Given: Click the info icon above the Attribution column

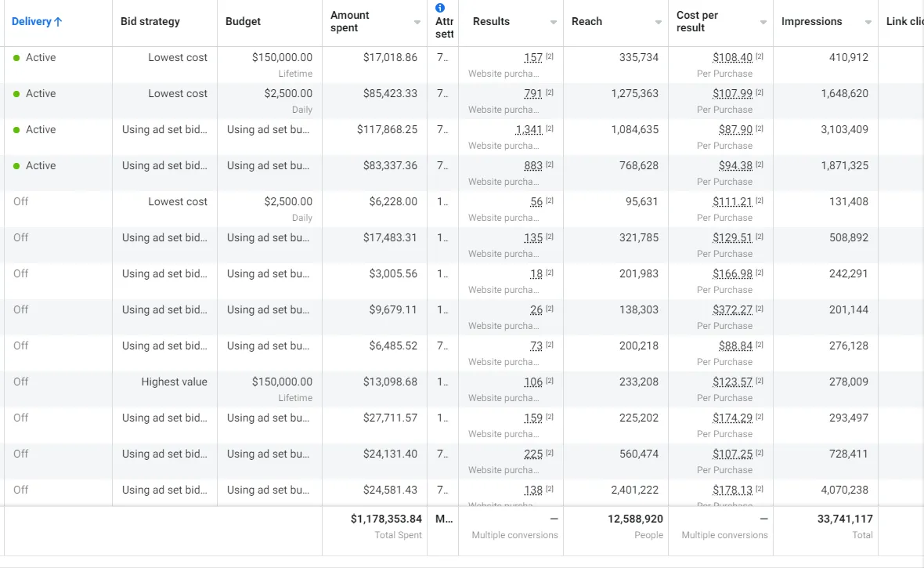Looking at the screenshot, I should tap(440, 8).
